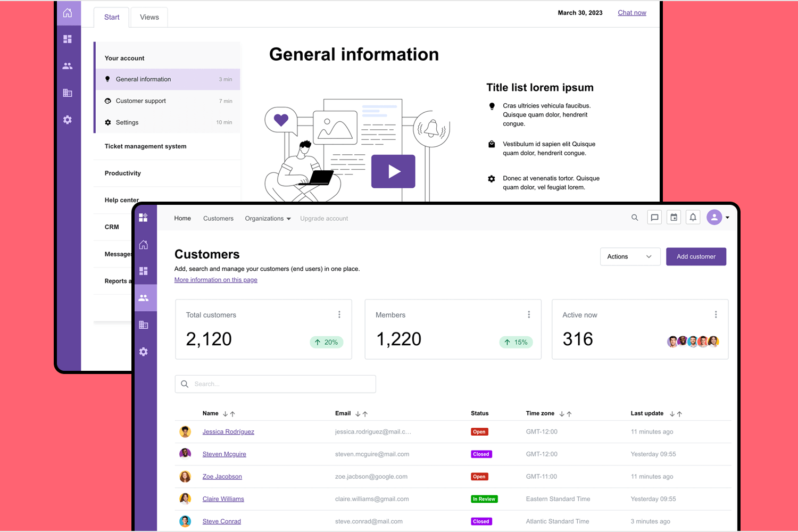
Task: Click Steve Conrad's avatar
Action: click(x=185, y=521)
